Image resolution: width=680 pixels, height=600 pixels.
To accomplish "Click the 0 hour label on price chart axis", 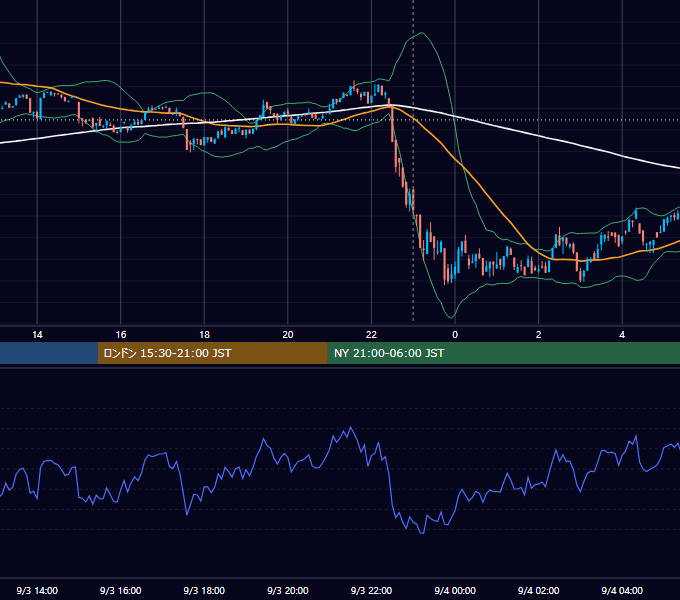I will [455, 335].
